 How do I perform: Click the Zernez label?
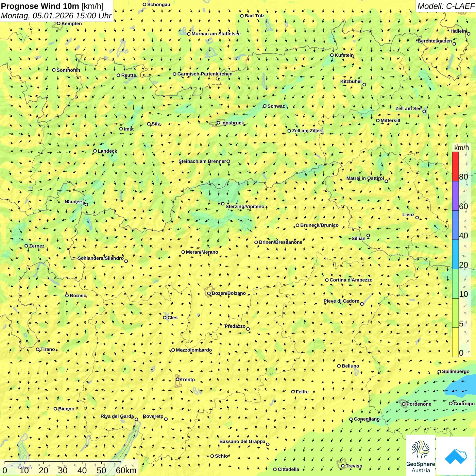37,246
